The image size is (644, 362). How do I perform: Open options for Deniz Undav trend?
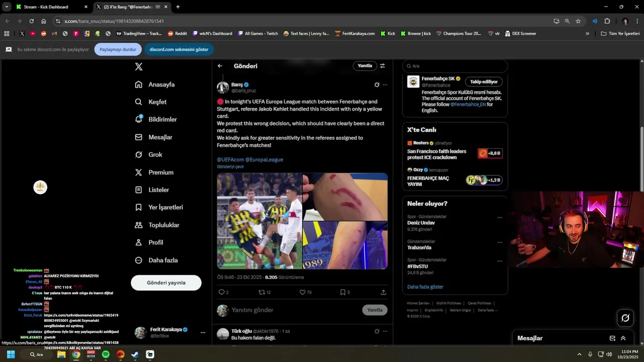coord(500,218)
